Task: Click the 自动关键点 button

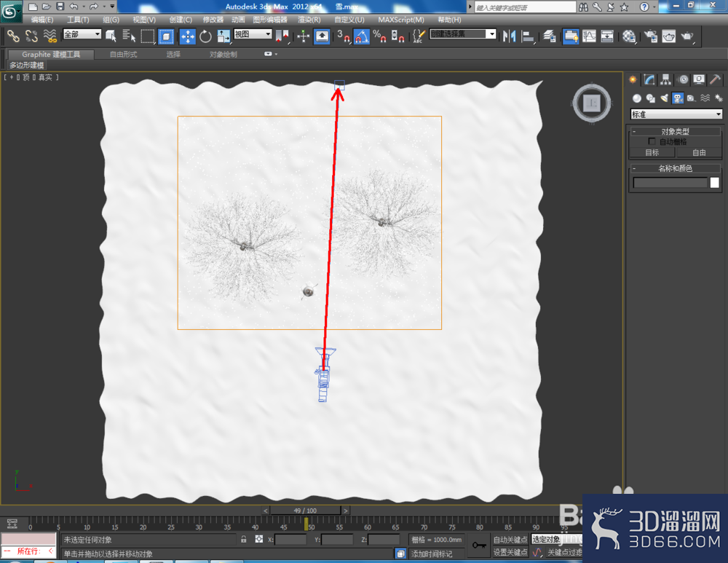Action: 510,539
